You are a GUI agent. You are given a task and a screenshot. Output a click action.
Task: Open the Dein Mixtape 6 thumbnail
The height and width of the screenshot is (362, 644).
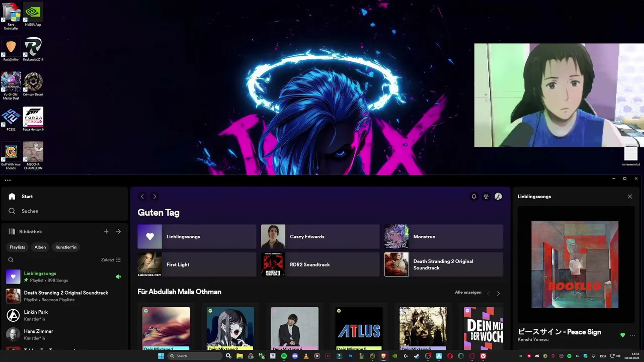(423, 328)
